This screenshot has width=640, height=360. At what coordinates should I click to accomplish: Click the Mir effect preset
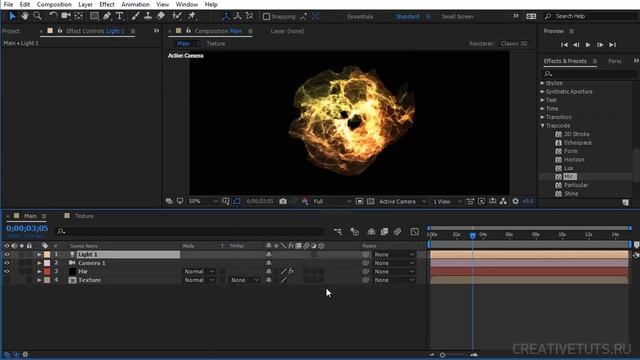570,177
